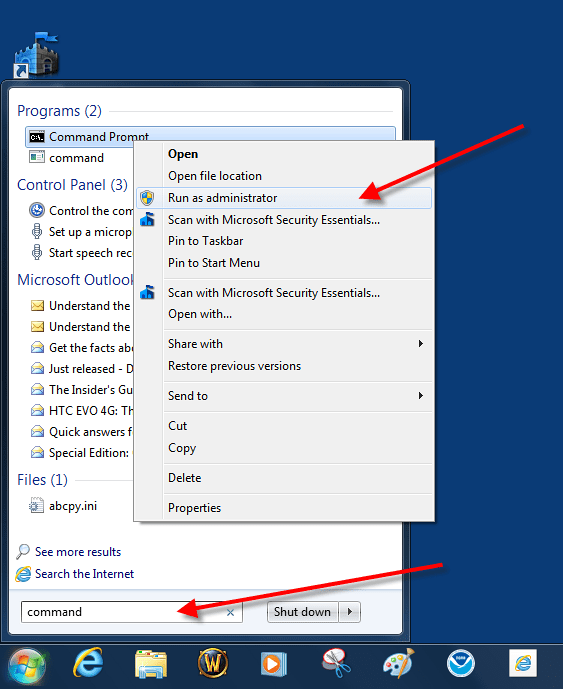
Task: Click Search the Internet link
Action: (x=84, y=574)
